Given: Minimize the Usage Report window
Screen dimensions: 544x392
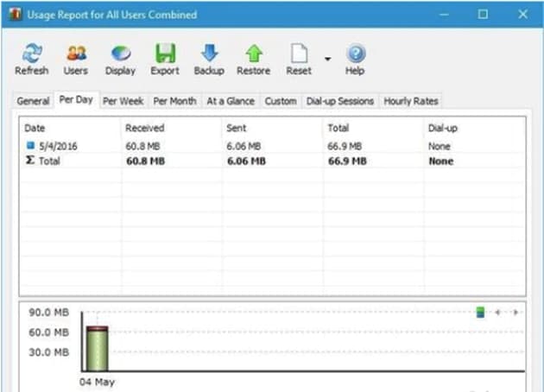Looking at the screenshot, I should pos(444,15).
